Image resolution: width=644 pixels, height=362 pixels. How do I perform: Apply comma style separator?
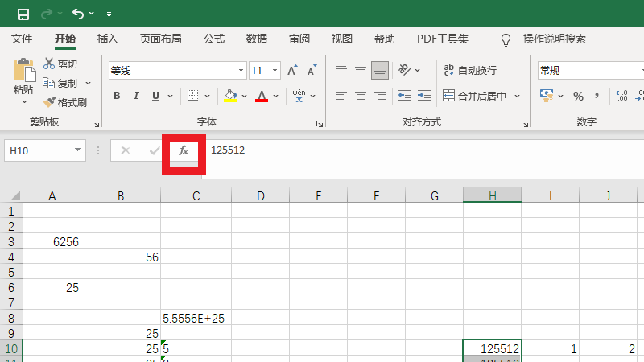(x=597, y=96)
